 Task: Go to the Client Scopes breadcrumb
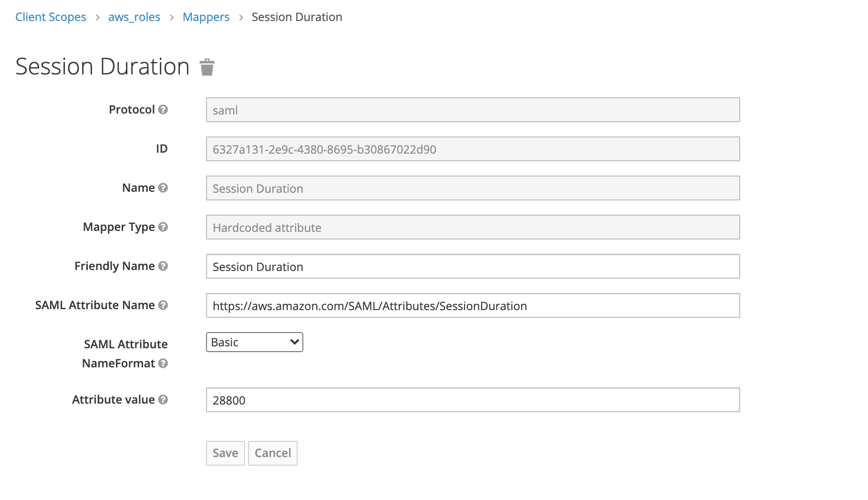(51, 17)
